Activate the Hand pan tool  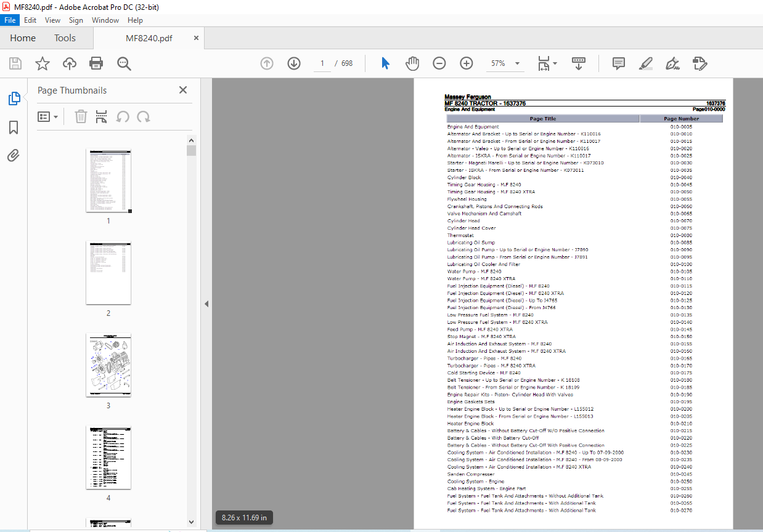click(x=412, y=63)
